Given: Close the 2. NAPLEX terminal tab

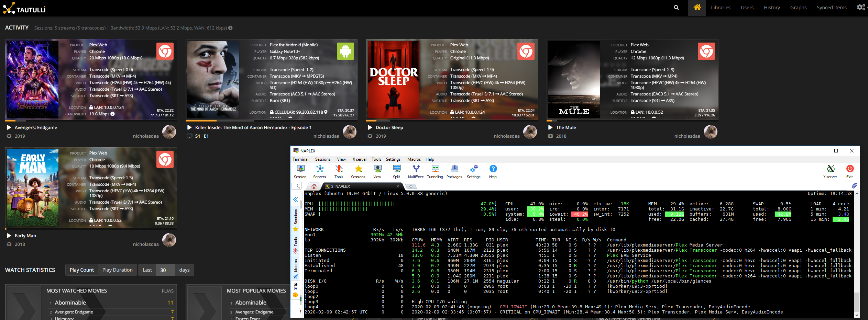Looking at the screenshot, I should coord(398,186).
